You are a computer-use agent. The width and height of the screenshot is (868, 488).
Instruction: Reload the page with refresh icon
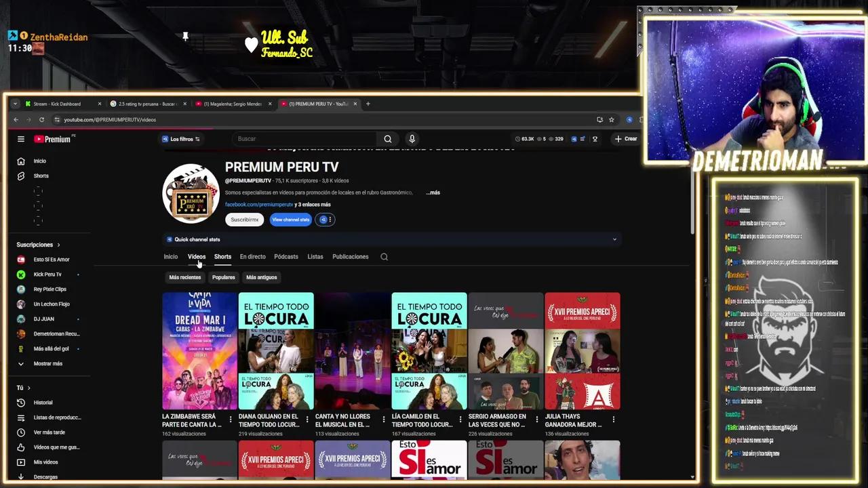[x=41, y=120]
